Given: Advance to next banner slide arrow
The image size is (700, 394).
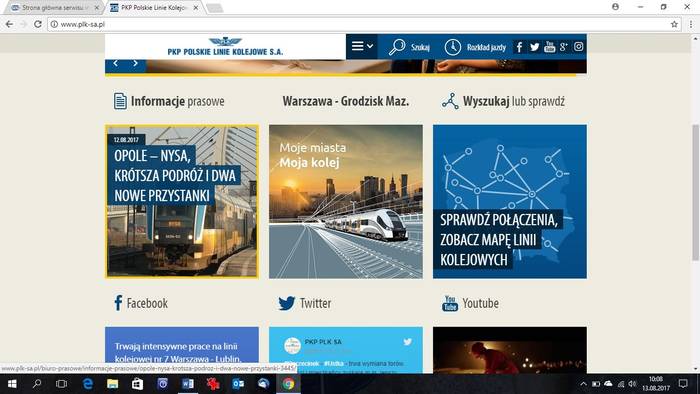Looking at the screenshot, I should coord(135,63).
